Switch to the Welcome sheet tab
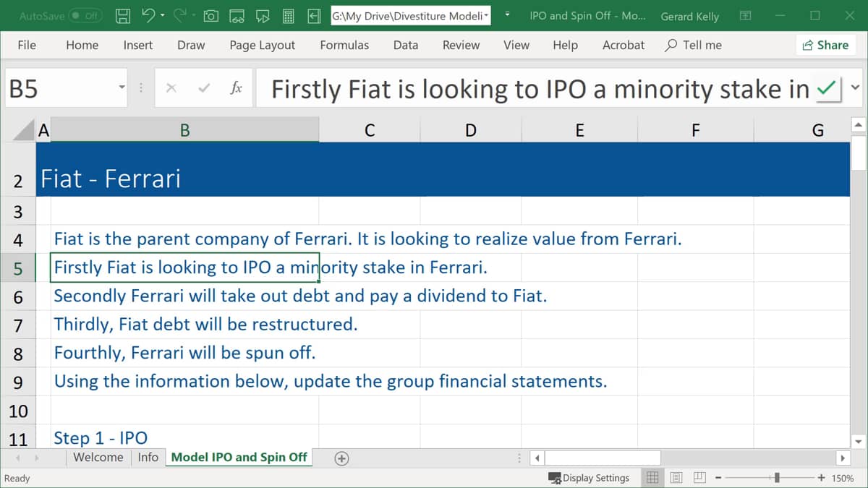868x488 pixels. 98,457
